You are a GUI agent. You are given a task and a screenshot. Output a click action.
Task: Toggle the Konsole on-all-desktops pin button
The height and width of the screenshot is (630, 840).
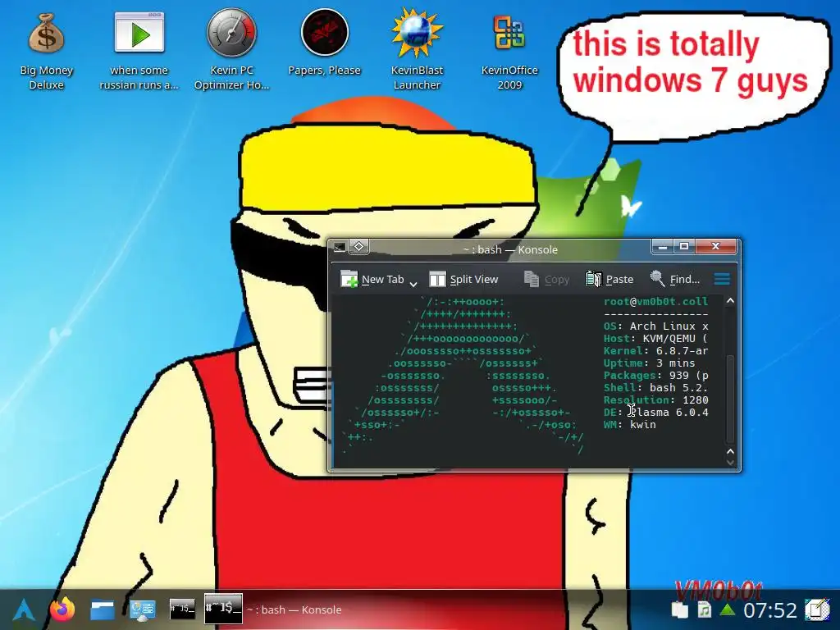coord(358,246)
